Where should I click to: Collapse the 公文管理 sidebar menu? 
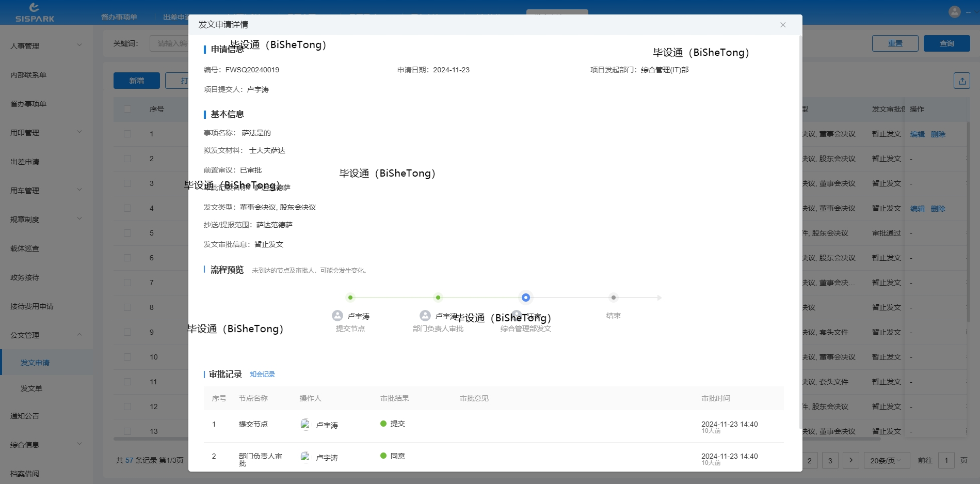tap(45, 335)
